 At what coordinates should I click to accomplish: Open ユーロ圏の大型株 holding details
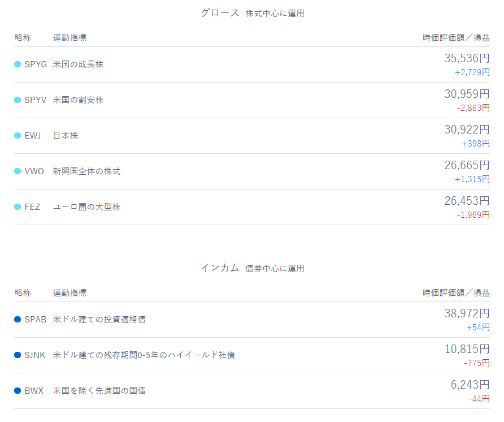coord(86,207)
